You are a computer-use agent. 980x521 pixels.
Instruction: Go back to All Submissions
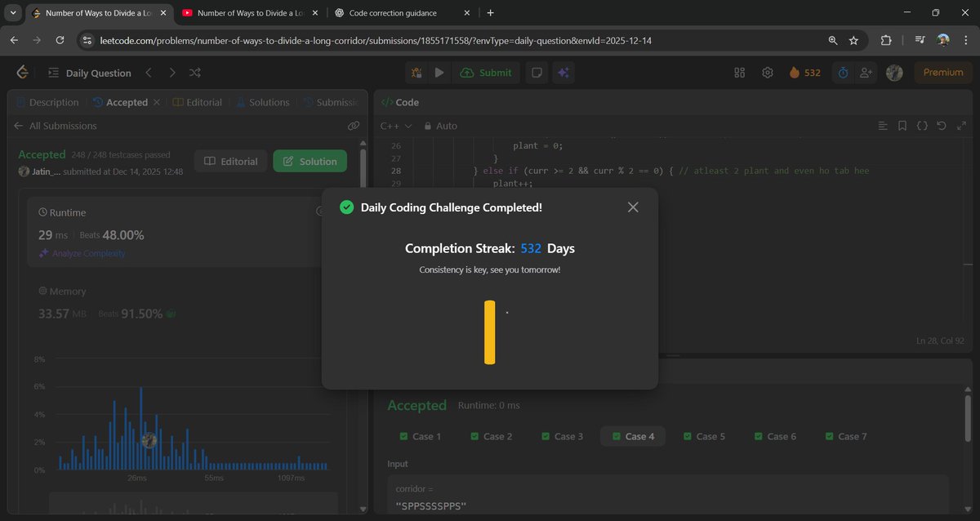56,126
